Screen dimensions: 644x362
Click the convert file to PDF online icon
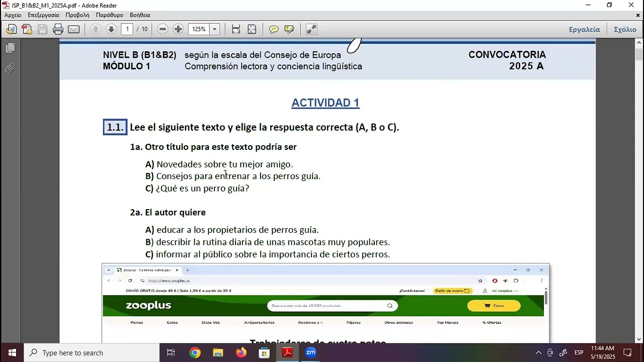(11, 29)
